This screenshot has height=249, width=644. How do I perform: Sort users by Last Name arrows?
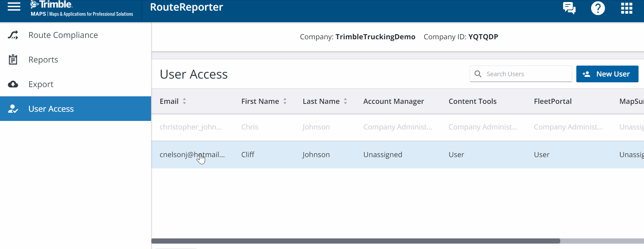click(x=345, y=101)
